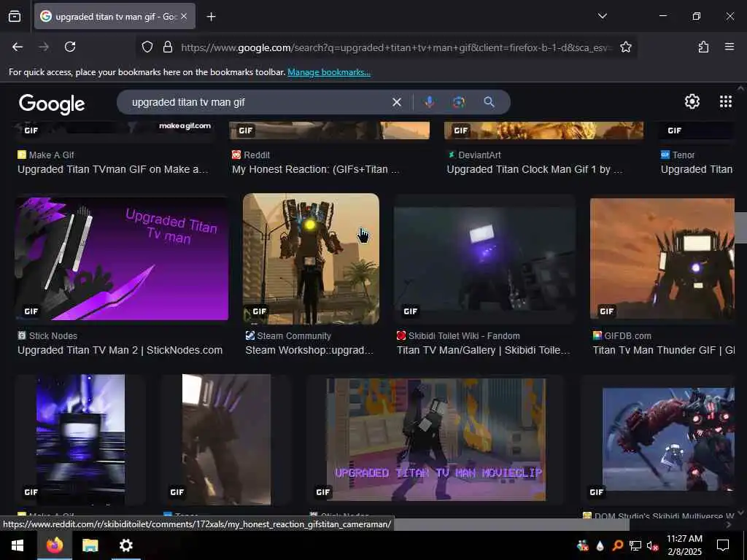The image size is (747, 560).
Task: Bookmark this page with the star icon
Action: [x=625, y=47]
